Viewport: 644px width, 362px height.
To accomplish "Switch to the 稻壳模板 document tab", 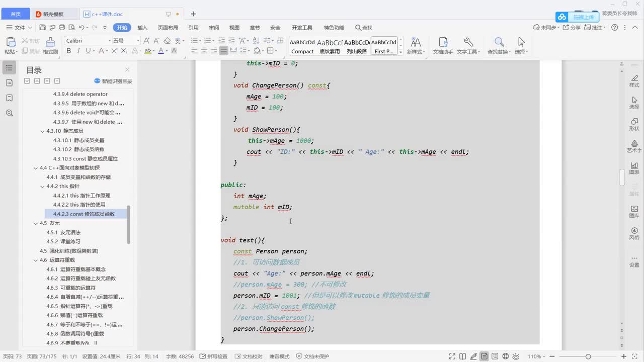I will [x=54, y=14].
